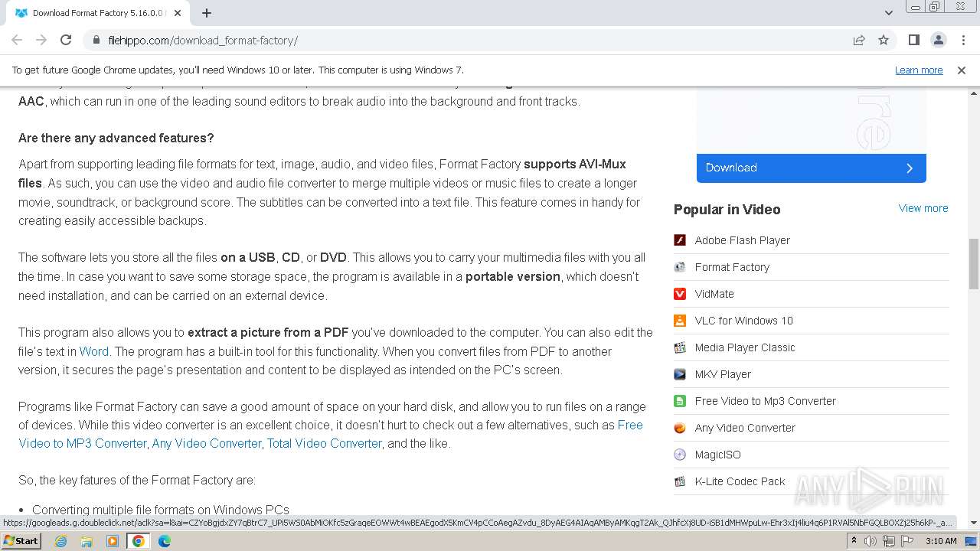The image size is (980, 551).
Task: Open K-Lite Codec Pack listing
Action: pyautogui.click(x=740, y=481)
